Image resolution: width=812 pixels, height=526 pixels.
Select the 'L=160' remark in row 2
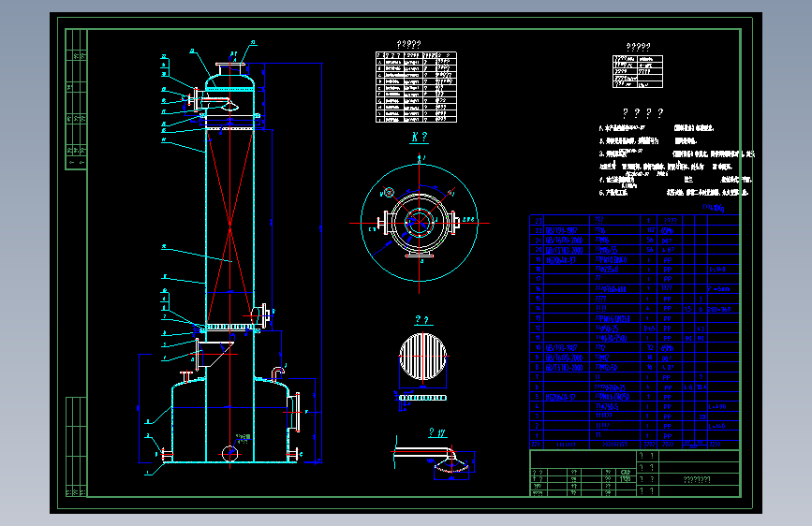point(716,426)
